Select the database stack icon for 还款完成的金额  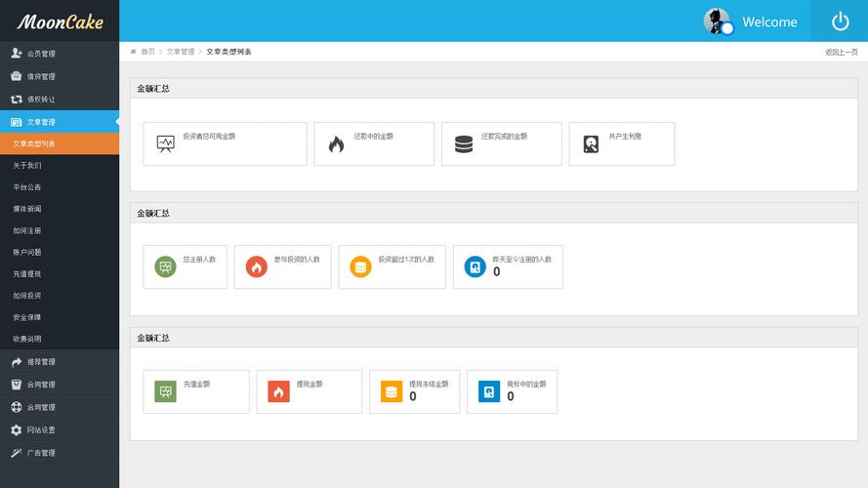(x=464, y=144)
